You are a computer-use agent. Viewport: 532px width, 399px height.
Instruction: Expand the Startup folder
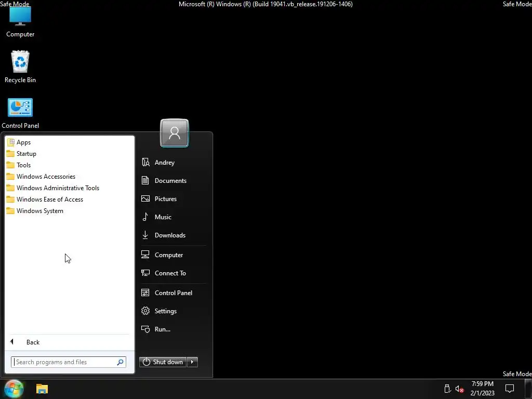coord(70,154)
